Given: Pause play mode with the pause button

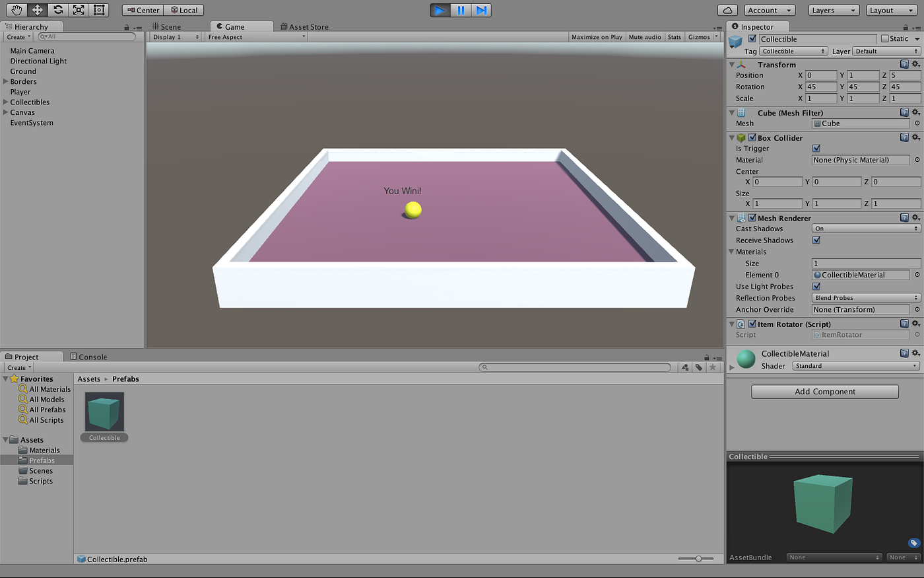Looking at the screenshot, I should 461,10.
